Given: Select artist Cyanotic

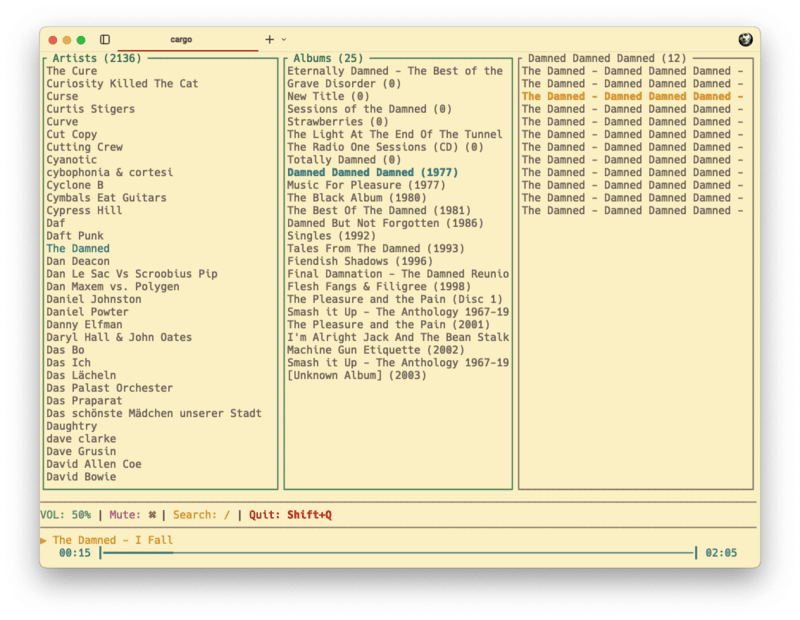Looking at the screenshot, I should click(x=72, y=160).
